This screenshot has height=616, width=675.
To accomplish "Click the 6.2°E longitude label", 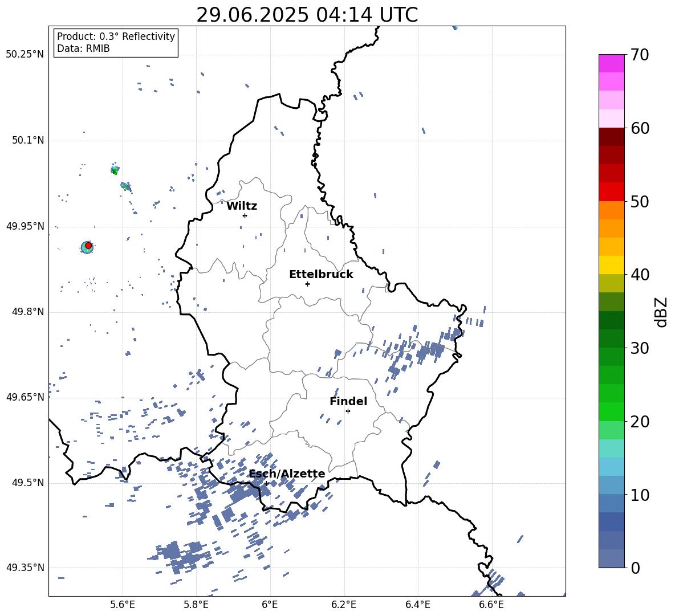I will click(x=344, y=605).
